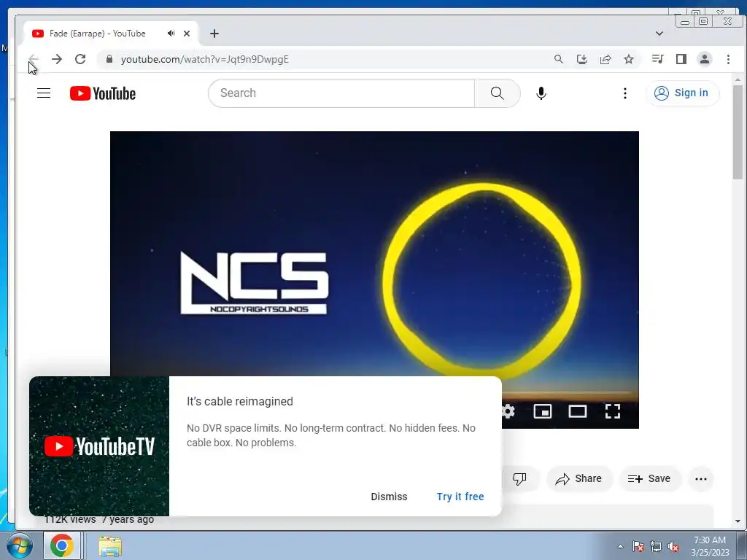
Task: Open the Chrome three-dot menu
Action: [728, 59]
